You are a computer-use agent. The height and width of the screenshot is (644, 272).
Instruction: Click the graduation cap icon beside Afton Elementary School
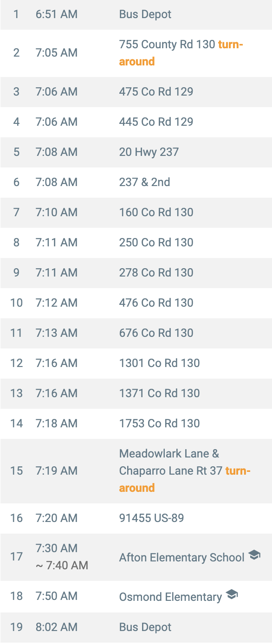(x=254, y=555)
